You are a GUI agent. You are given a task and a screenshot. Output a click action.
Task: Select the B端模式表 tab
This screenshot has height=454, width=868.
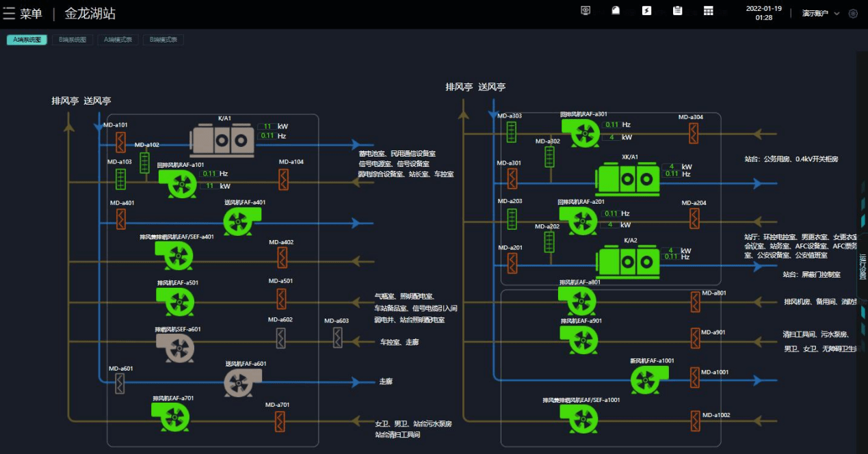click(163, 40)
